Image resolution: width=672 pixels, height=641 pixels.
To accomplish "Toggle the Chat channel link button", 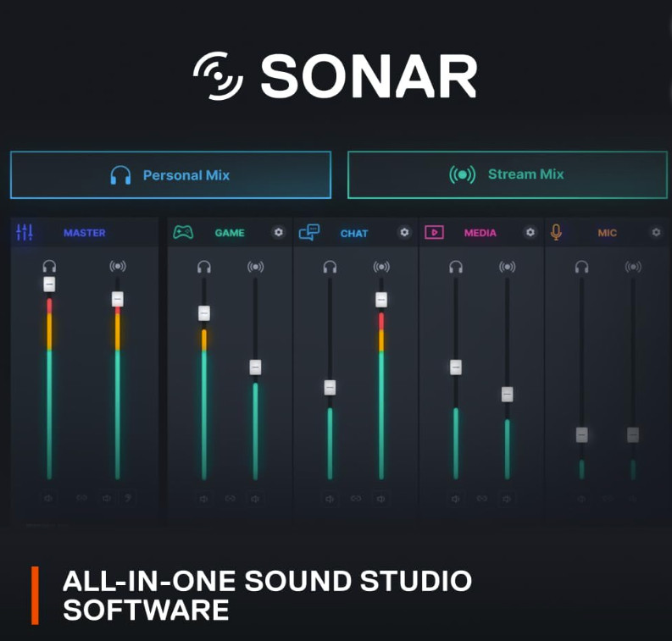I will pos(356,499).
